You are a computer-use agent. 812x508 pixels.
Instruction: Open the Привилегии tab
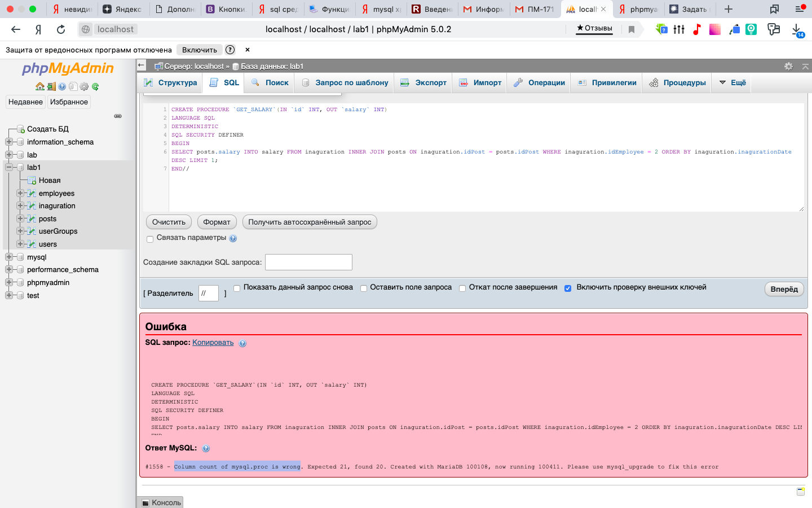coord(607,82)
